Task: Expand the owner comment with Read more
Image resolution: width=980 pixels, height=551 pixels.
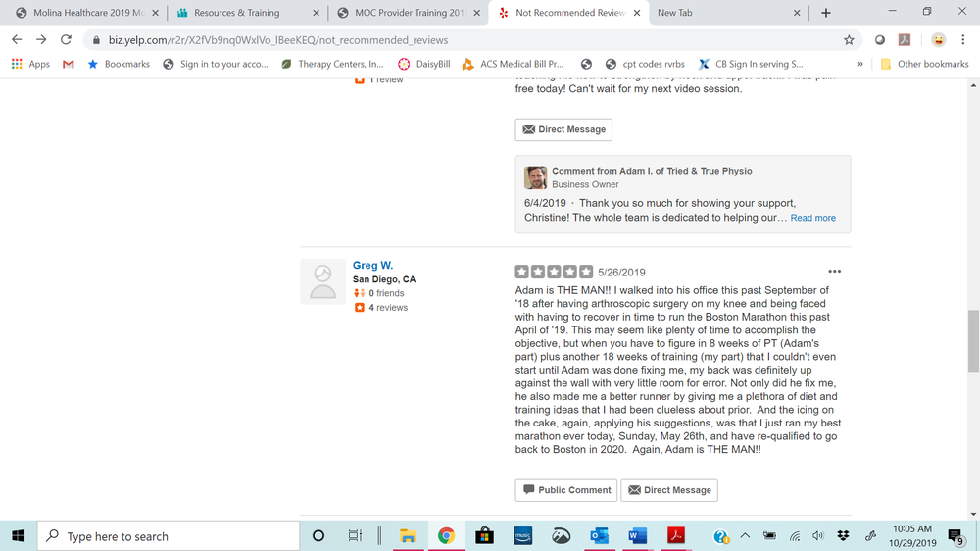Action: [x=812, y=218]
